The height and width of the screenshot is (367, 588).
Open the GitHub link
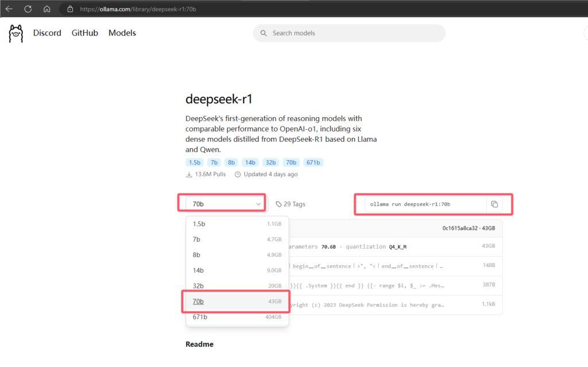pos(85,33)
